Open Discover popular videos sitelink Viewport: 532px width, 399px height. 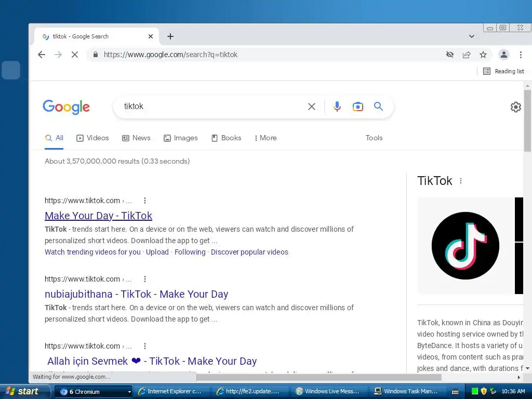pyautogui.click(x=249, y=252)
